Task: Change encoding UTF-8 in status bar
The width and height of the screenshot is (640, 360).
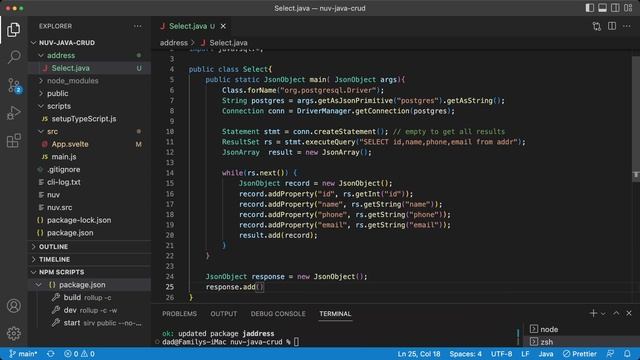Action: [501, 354]
